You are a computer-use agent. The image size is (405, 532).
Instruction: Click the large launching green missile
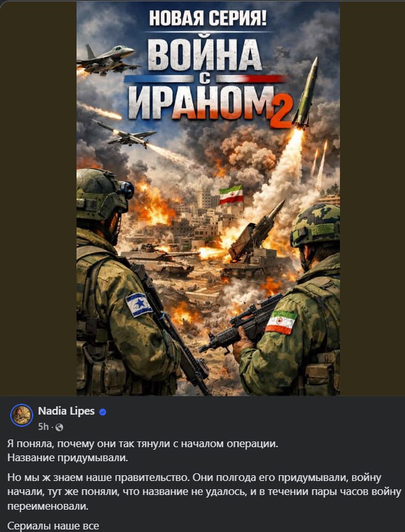point(306,93)
